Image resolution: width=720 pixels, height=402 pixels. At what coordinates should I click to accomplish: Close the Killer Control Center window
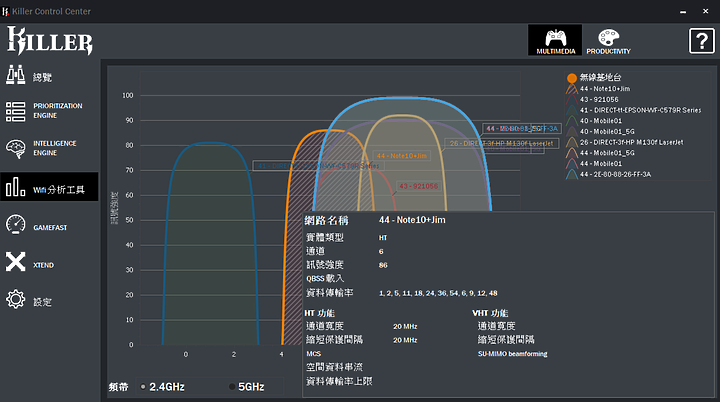(x=706, y=11)
